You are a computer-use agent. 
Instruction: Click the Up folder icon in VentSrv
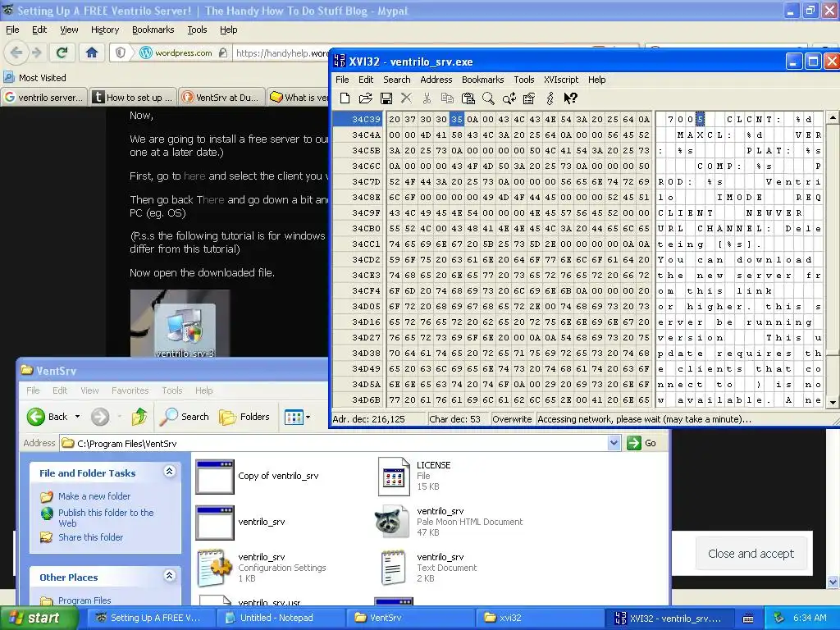[x=139, y=416]
